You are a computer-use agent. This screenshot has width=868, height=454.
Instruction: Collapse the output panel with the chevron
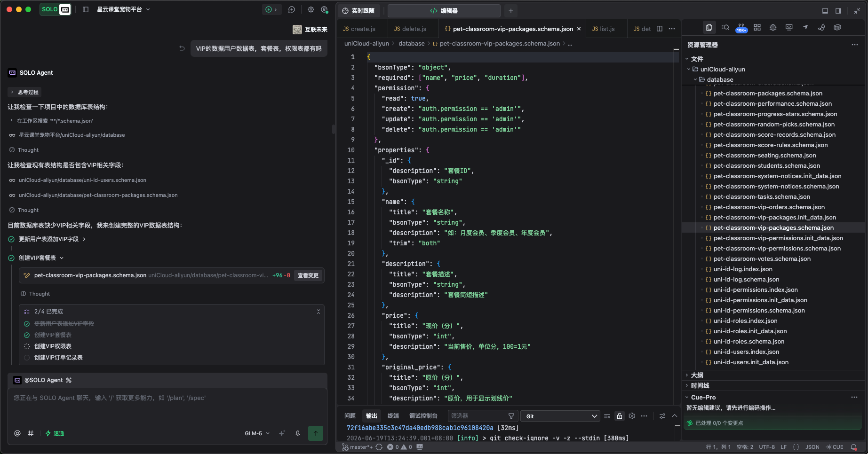pos(674,416)
